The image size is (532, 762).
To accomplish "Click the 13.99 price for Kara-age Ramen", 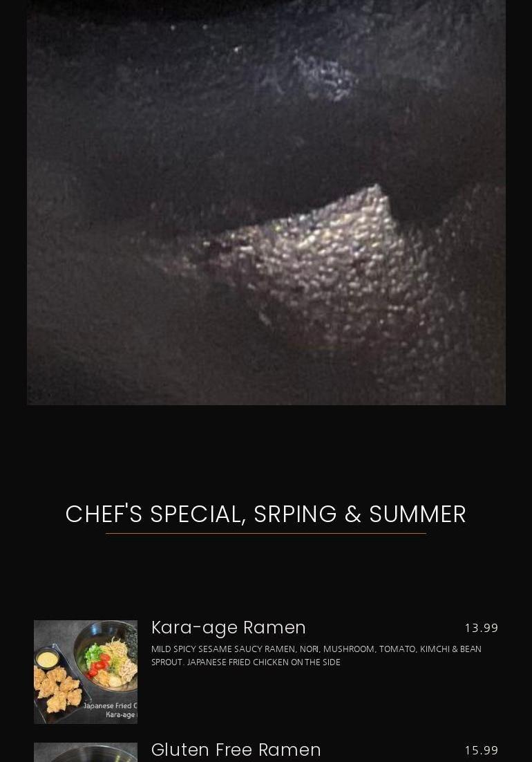I will click(482, 628).
